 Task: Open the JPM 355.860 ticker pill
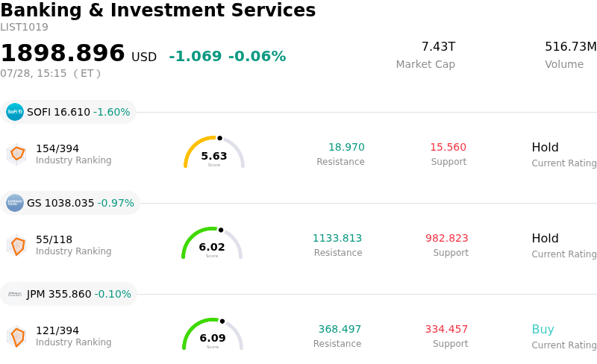click(x=69, y=294)
